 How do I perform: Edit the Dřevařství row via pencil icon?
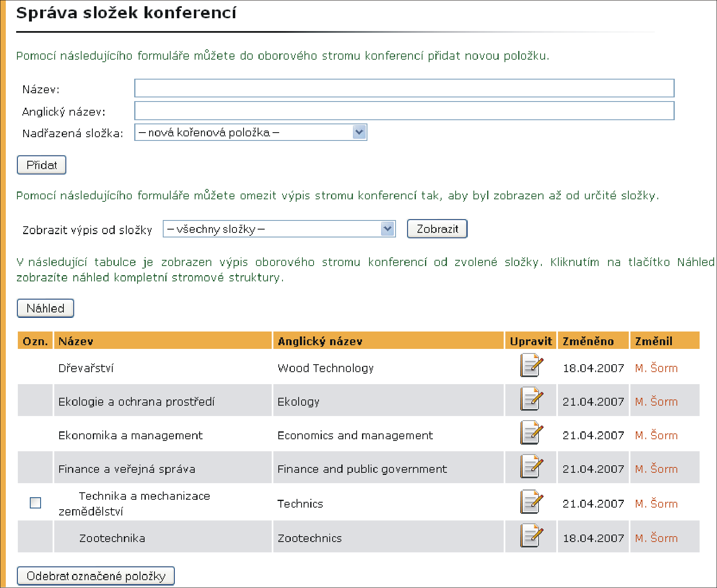531,365
